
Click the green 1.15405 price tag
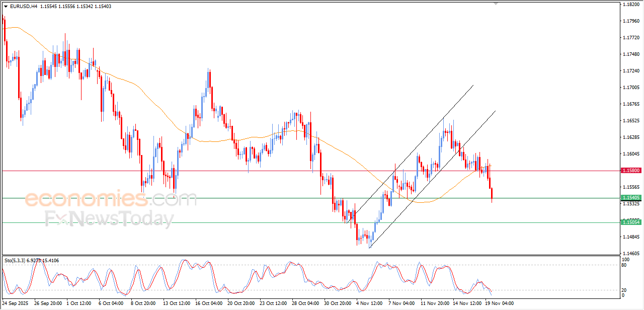[x=630, y=198]
